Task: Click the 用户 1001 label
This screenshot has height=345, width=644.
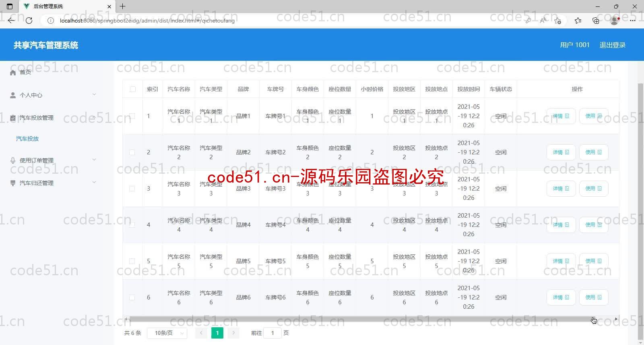Action: coord(575,45)
